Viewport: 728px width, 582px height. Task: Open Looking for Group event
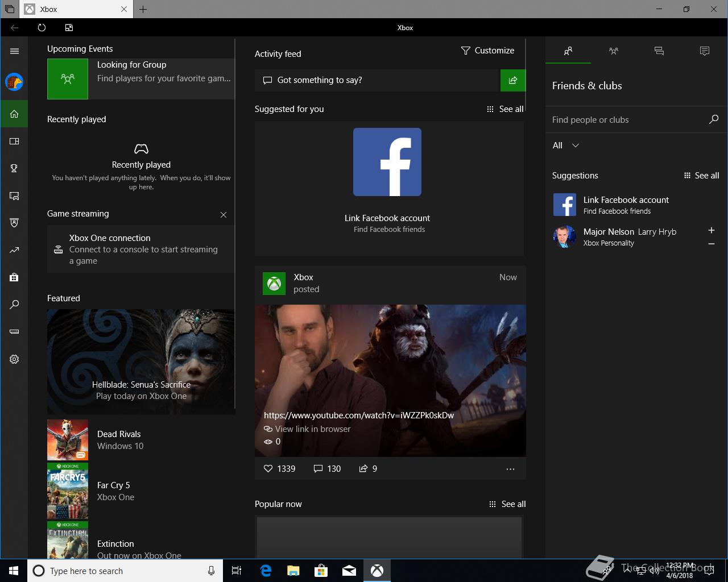[140, 79]
